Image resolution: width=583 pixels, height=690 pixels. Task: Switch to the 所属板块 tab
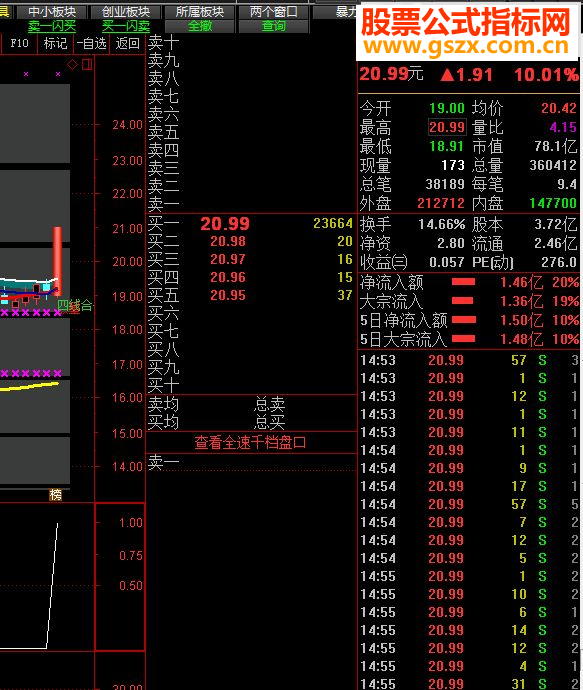pyautogui.click(x=200, y=12)
